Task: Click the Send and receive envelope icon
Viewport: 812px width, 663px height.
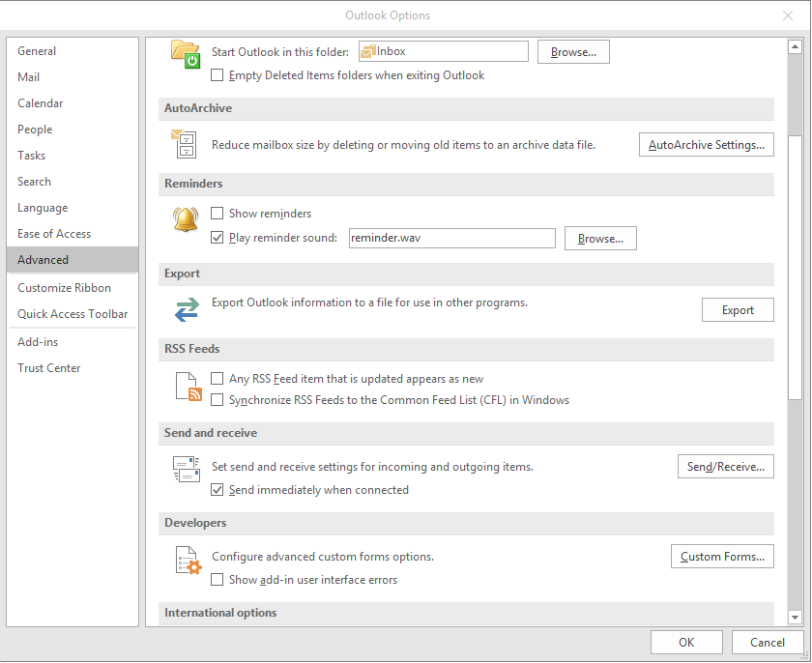Action: click(186, 470)
